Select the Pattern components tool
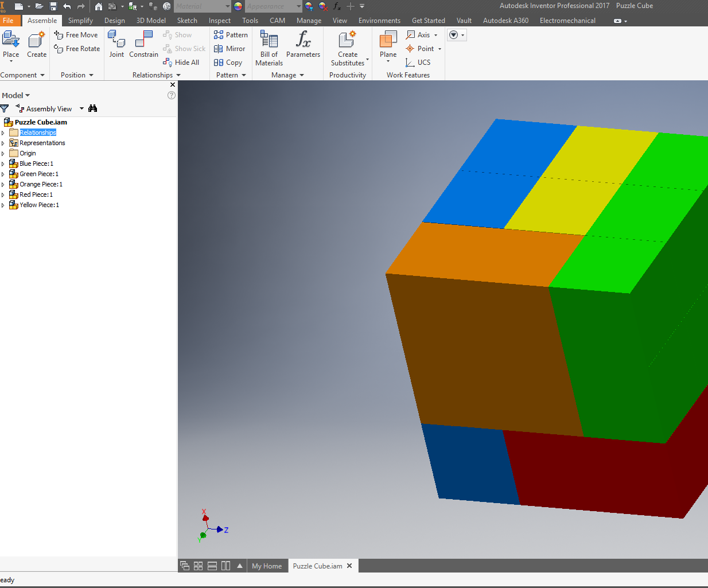Viewport: 708px width, 588px height. 231,34
